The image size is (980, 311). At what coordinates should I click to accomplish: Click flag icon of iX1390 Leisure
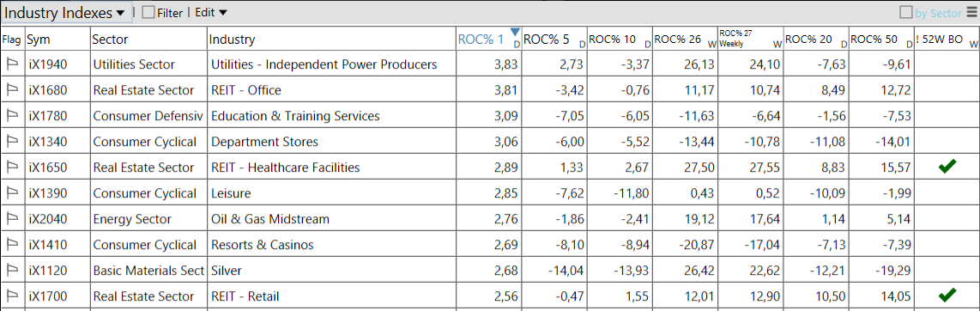pos(12,193)
